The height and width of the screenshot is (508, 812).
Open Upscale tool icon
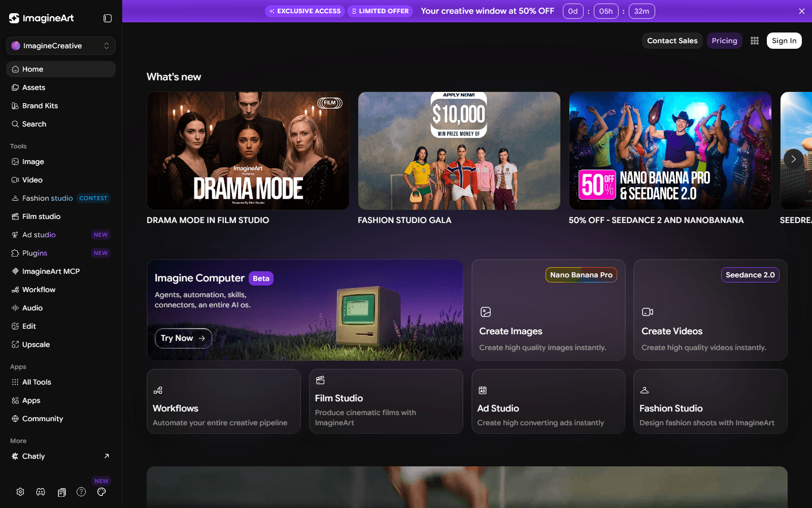click(15, 344)
